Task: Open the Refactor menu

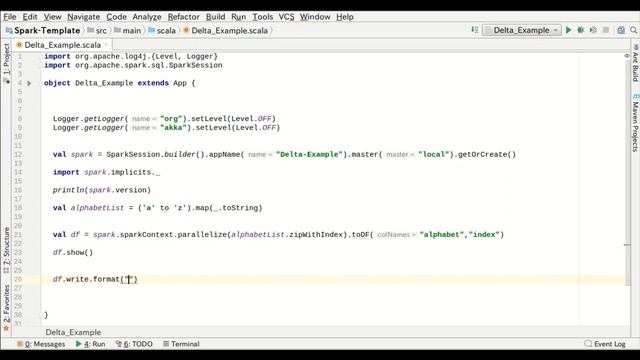Action: 184,17
